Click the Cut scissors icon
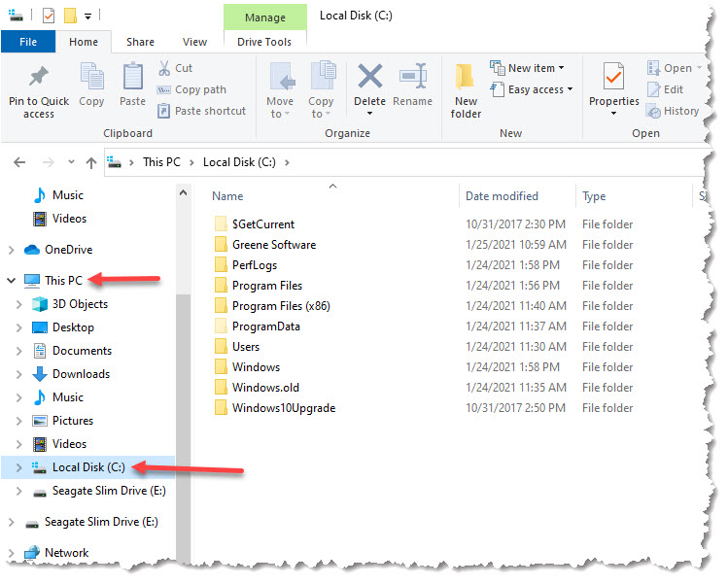 pyautogui.click(x=164, y=68)
